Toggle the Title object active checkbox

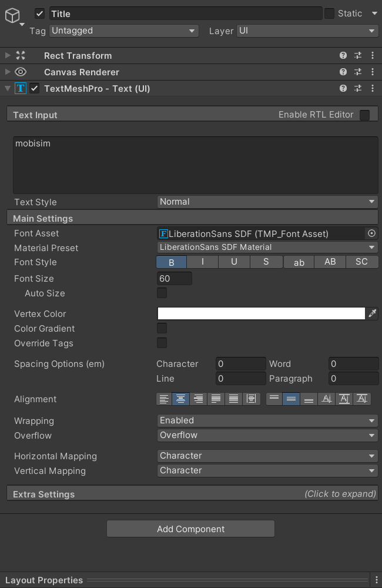[40, 14]
